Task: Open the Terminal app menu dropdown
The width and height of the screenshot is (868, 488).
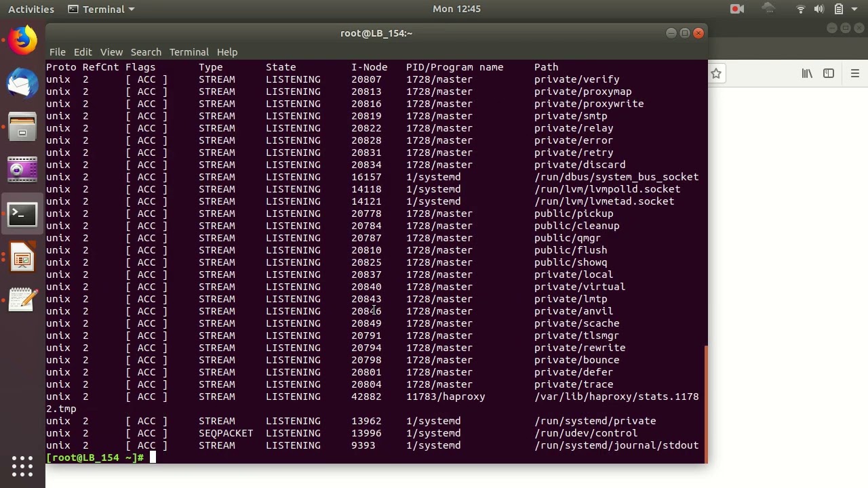Action: point(102,9)
